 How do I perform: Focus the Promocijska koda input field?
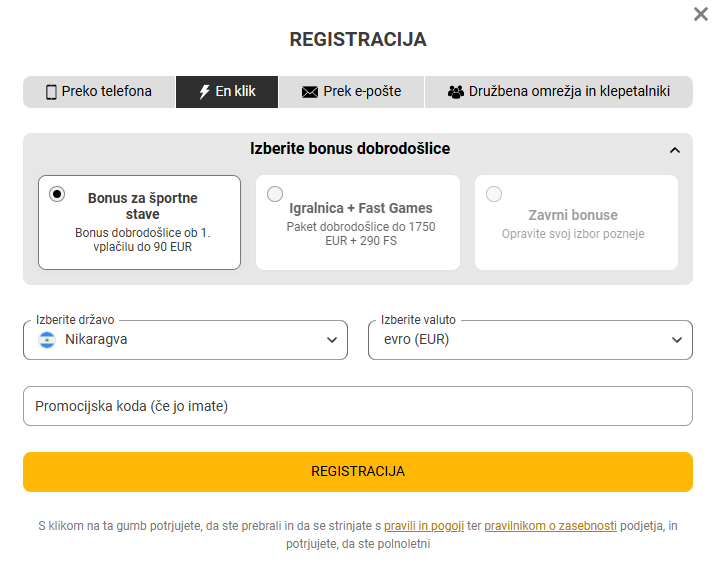[358, 406]
